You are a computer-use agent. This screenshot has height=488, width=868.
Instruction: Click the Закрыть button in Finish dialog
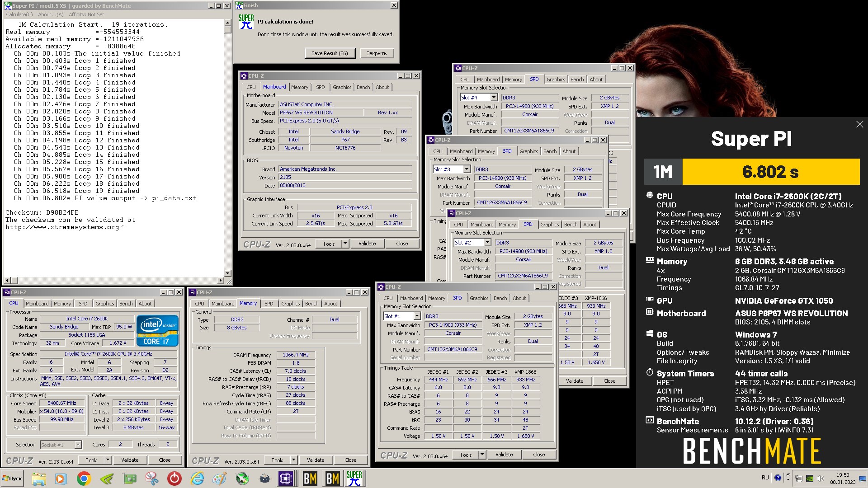tap(377, 53)
